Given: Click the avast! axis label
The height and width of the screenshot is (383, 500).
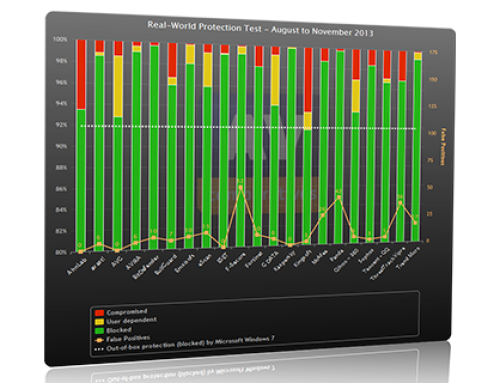Looking at the screenshot, I should pos(98,263).
